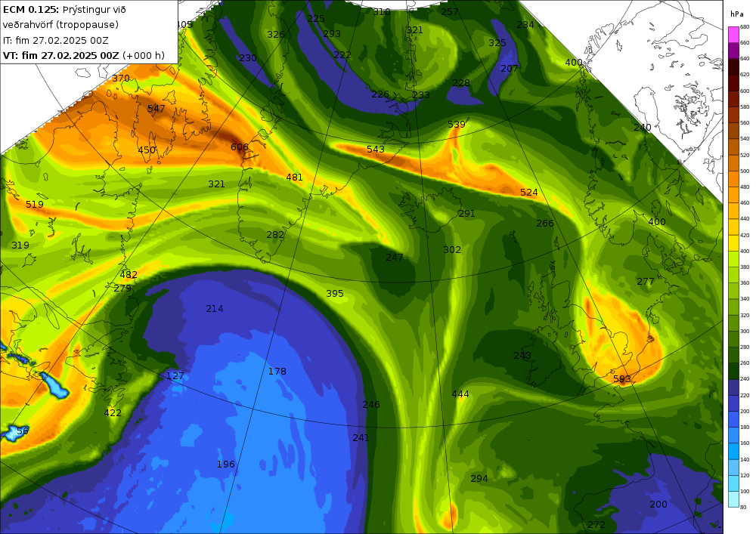Click the '547' pressure value on the map
756x534 pixels.
pyautogui.click(x=156, y=109)
